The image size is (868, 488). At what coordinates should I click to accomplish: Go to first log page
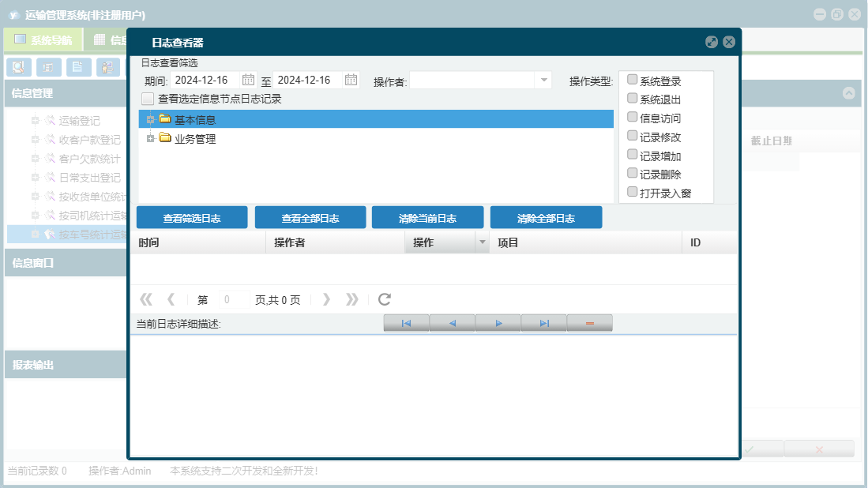click(x=146, y=299)
